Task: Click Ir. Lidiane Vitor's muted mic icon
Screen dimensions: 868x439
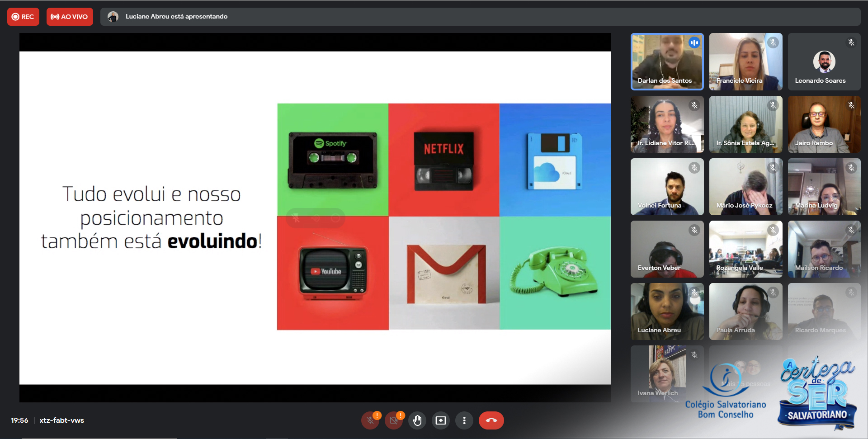Action: coord(694,105)
